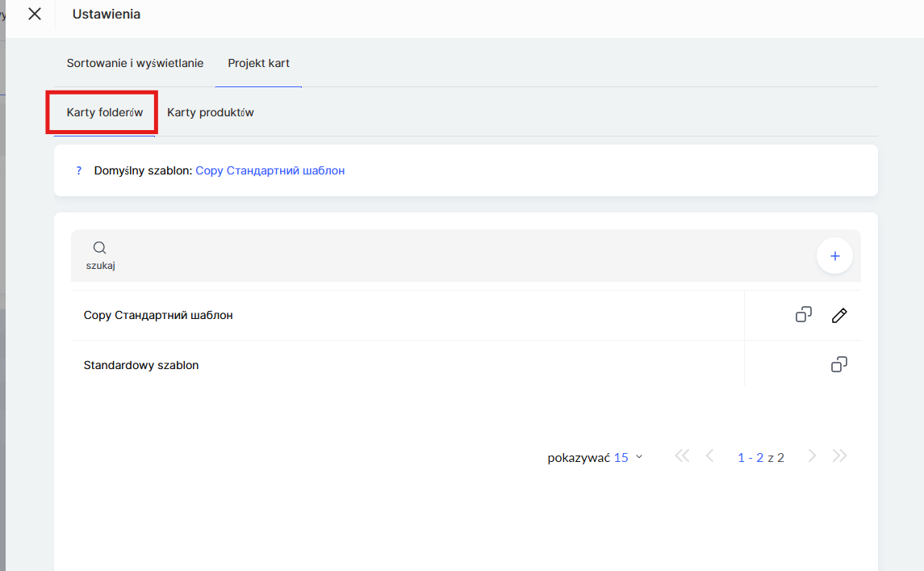Click the question mark help icon
Viewport: 924px width, 571px height.
click(x=79, y=170)
